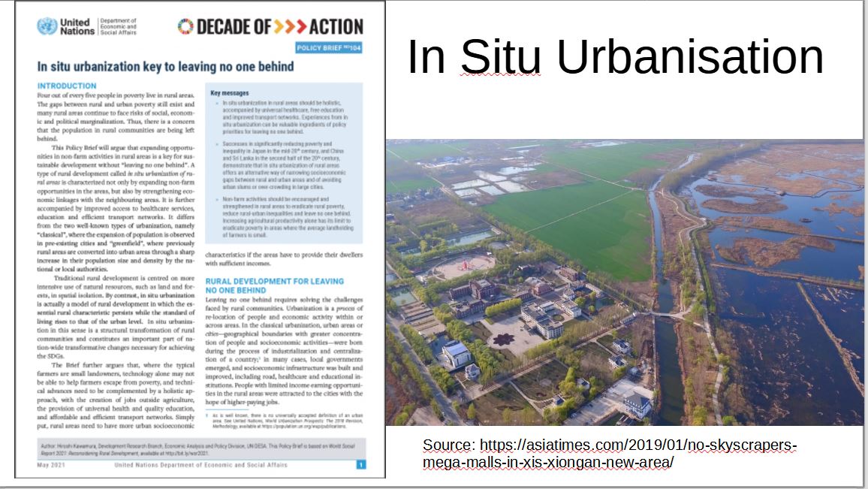Click the blue page number 1 box
Viewport: 868px width, 489px height.
coord(361,465)
